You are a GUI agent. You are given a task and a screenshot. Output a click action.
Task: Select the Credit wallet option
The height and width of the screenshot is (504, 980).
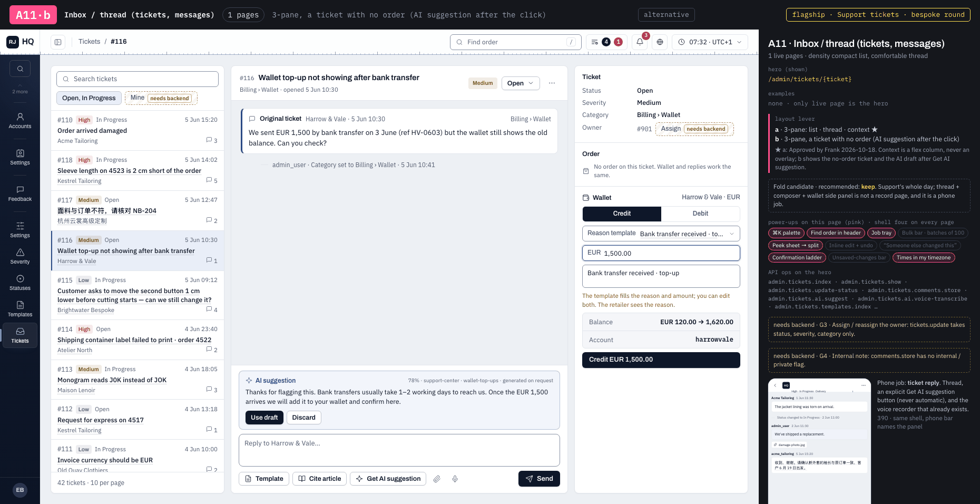coord(622,214)
